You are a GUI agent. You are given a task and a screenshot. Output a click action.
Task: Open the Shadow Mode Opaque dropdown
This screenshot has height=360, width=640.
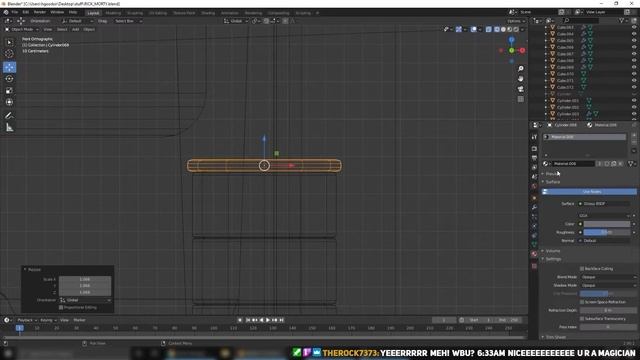pos(608,285)
